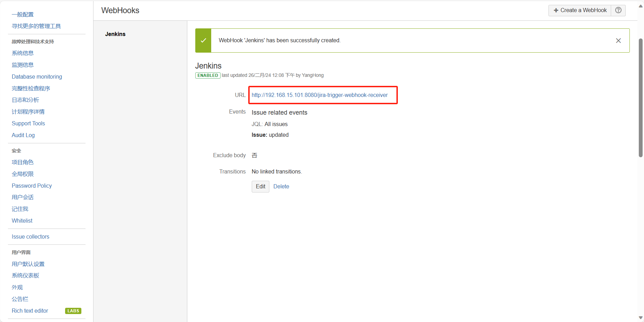Open 寻找更多的管理工具 link
The width and height of the screenshot is (644, 322).
36,26
